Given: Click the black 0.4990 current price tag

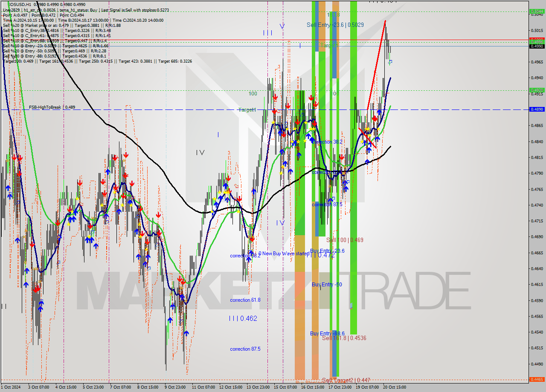Looking at the screenshot, I should click(536, 46).
